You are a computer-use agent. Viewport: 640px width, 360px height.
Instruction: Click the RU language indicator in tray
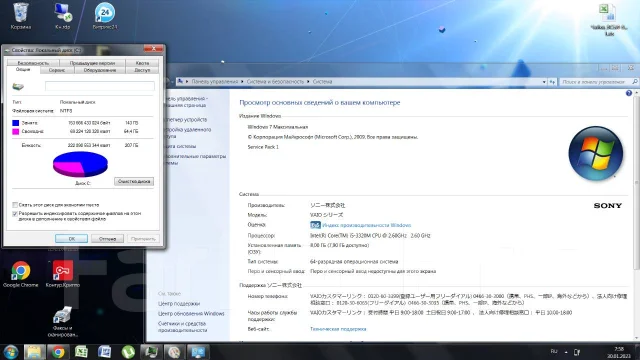[554, 351]
